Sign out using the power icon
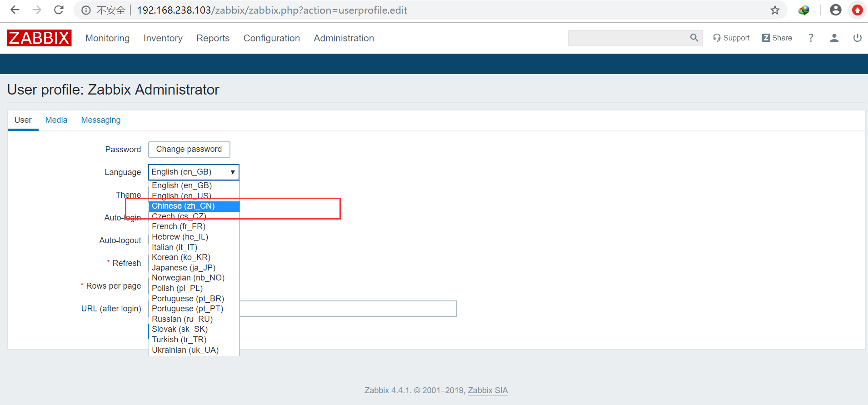Viewport: 868px width, 405px height. point(857,38)
